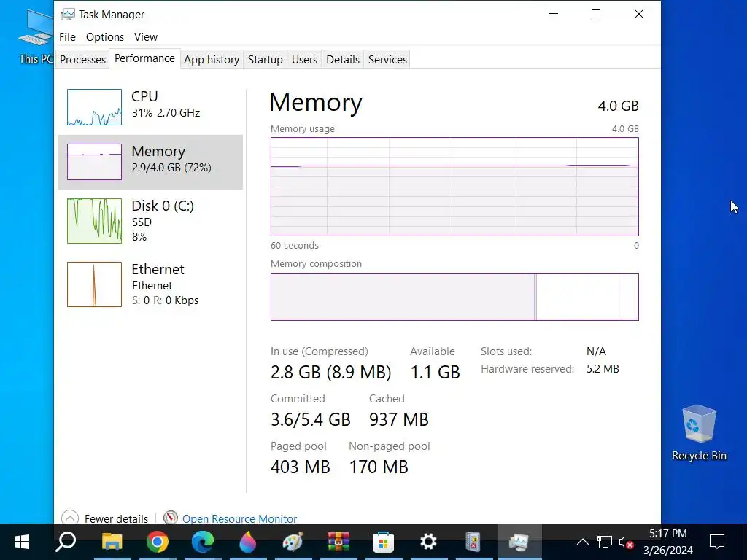747x560 pixels.
Task: Open Resource Monitor link
Action: [x=239, y=519]
